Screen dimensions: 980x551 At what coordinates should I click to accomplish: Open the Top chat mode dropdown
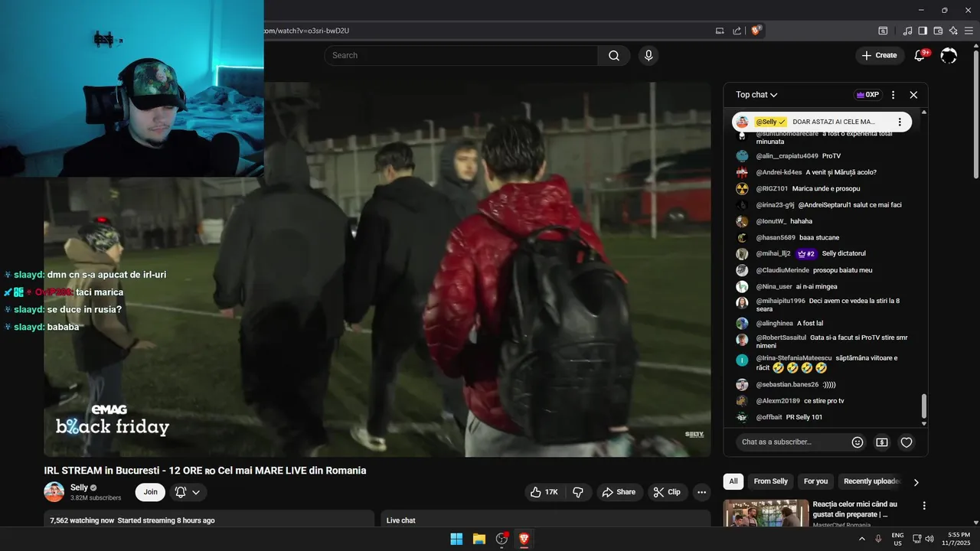(x=756, y=95)
